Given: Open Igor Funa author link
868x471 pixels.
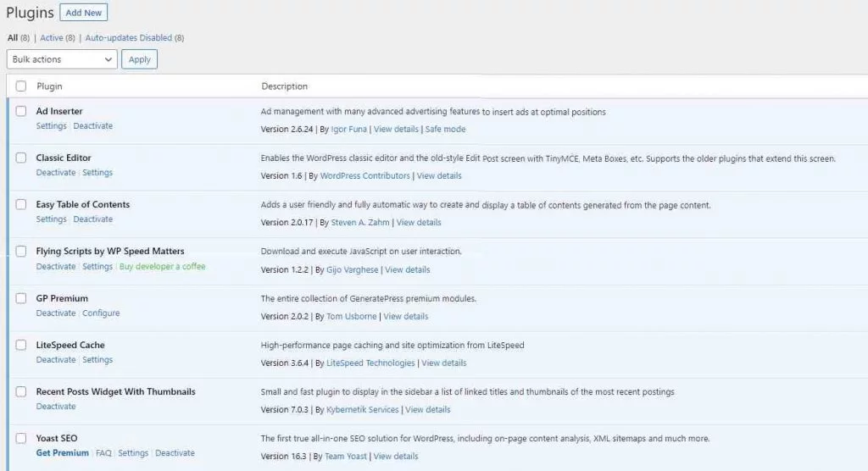Looking at the screenshot, I should 348,129.
